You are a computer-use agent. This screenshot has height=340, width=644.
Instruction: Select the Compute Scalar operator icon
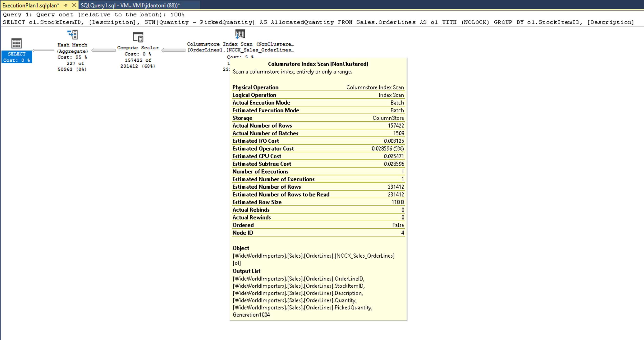(x=138, y=38)
